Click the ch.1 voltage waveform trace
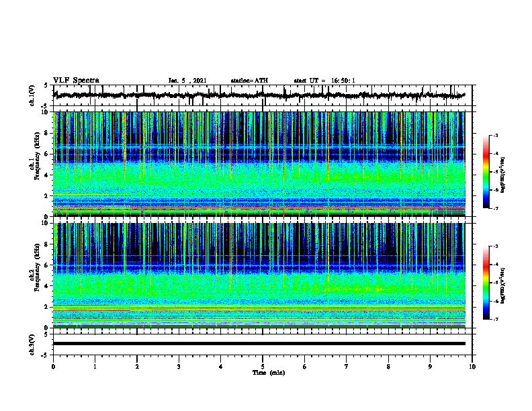This screenshot has width=532, height=411. [x=259, y=95]
